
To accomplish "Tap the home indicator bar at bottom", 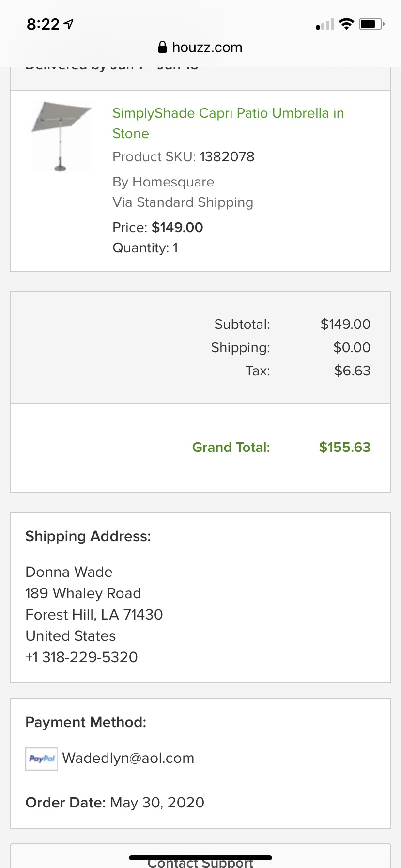I will (x=200, y=858).
